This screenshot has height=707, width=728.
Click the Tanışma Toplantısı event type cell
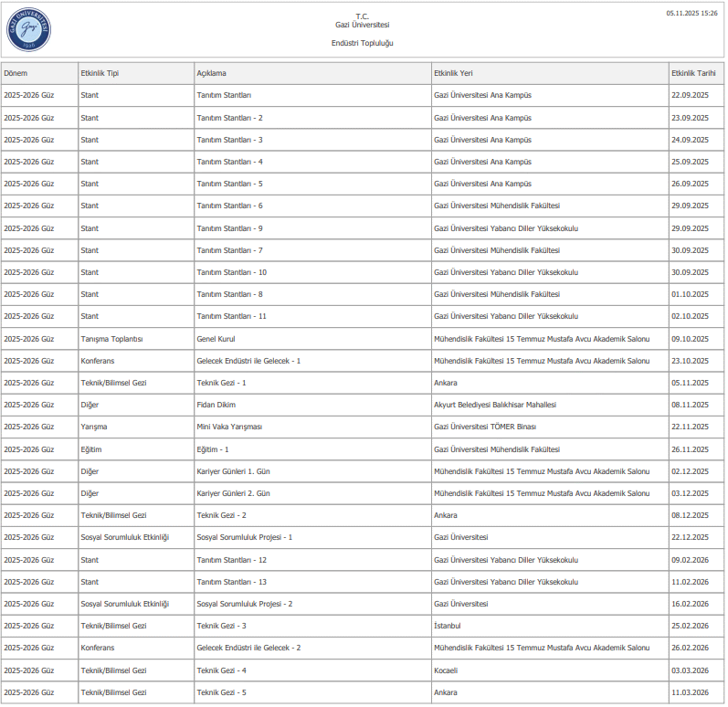click(x=111, y=339)
